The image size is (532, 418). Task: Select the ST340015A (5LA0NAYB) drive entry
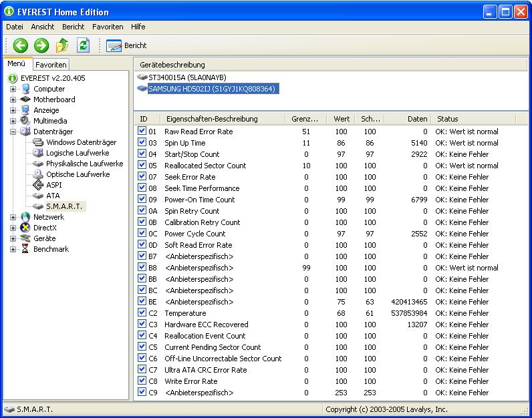pyautogui.click(x=187, y=77)
